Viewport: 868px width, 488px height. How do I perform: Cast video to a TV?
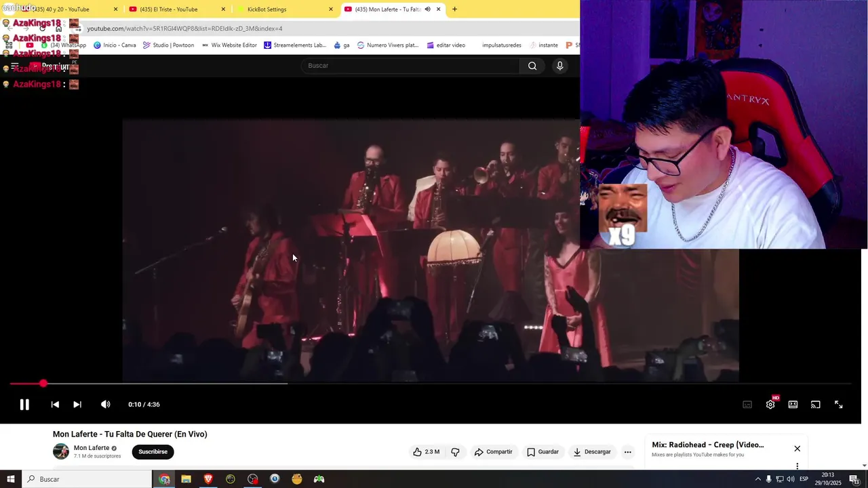coord(816,405)
